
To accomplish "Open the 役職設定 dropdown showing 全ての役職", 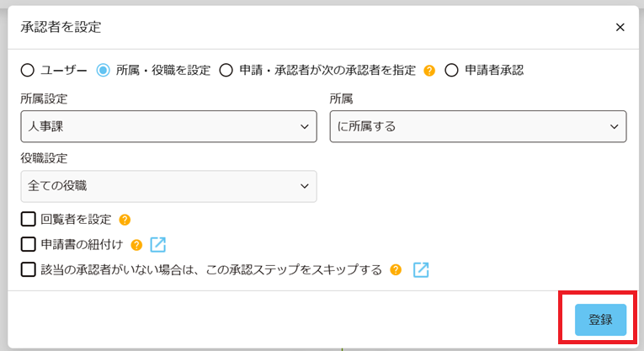I will coord(168,186).
